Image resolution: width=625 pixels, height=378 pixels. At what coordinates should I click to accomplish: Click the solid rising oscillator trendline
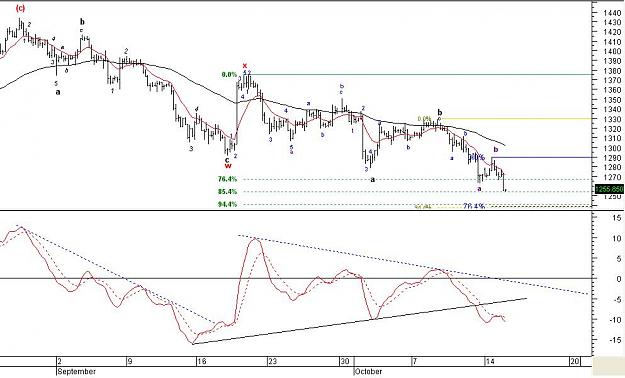[x=359, y=321]
